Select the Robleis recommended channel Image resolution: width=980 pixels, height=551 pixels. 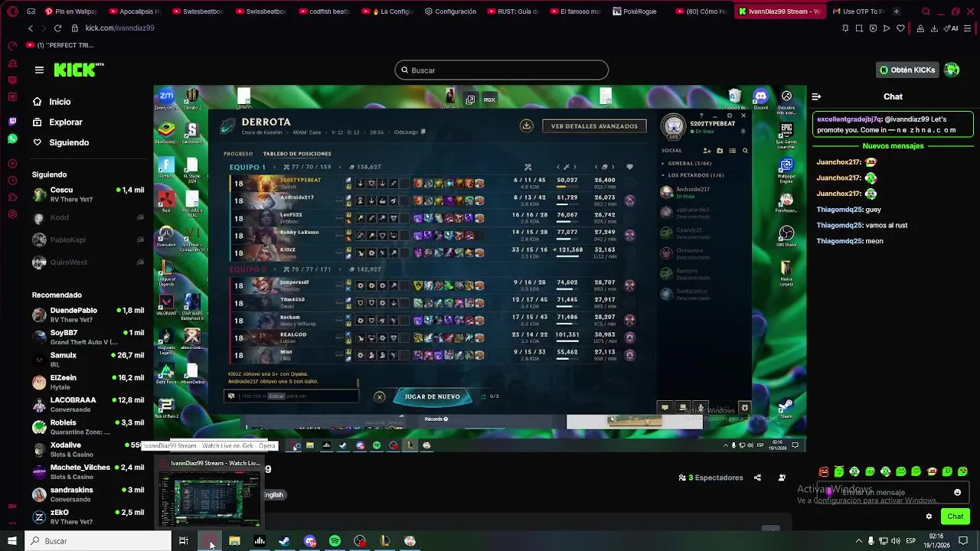(x=88, y=427)
